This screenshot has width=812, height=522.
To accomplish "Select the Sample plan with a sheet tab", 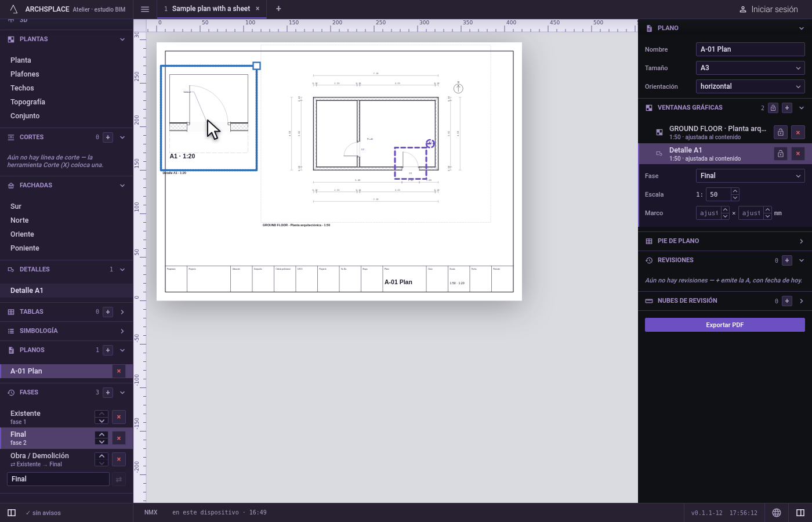I will pos(211,9).
